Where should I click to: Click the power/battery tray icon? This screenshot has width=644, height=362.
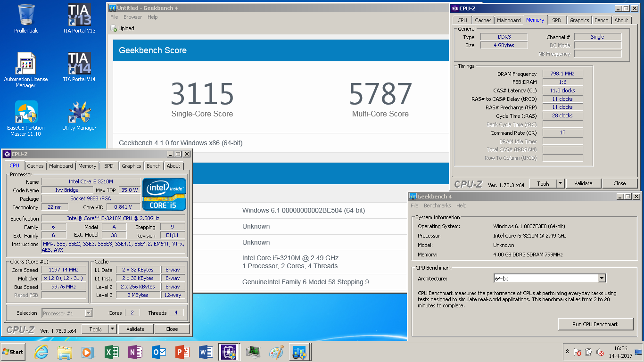(x=589, y=352)
